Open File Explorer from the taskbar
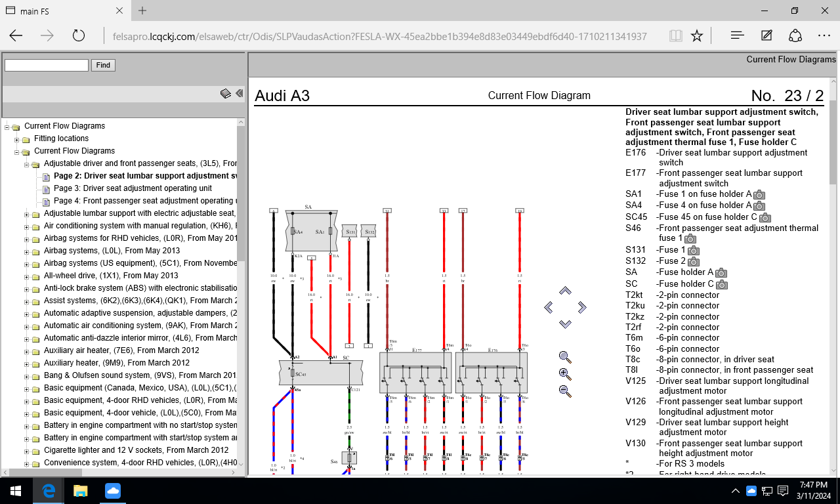The image size is (840, 504). 80,491
